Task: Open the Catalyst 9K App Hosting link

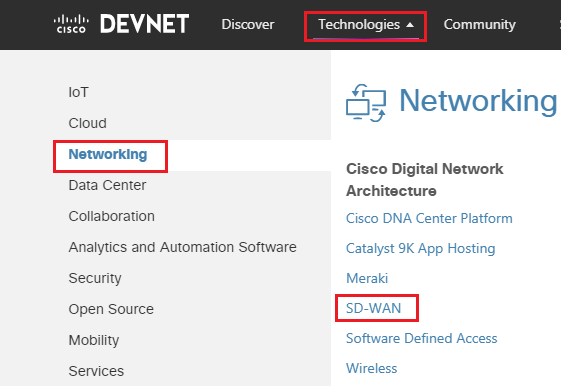Action: tap(420, 248)
